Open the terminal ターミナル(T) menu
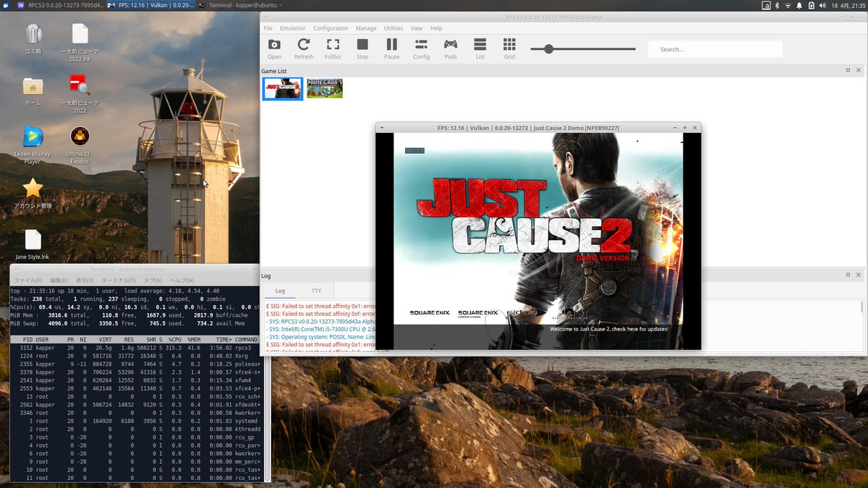 point(119,281)
